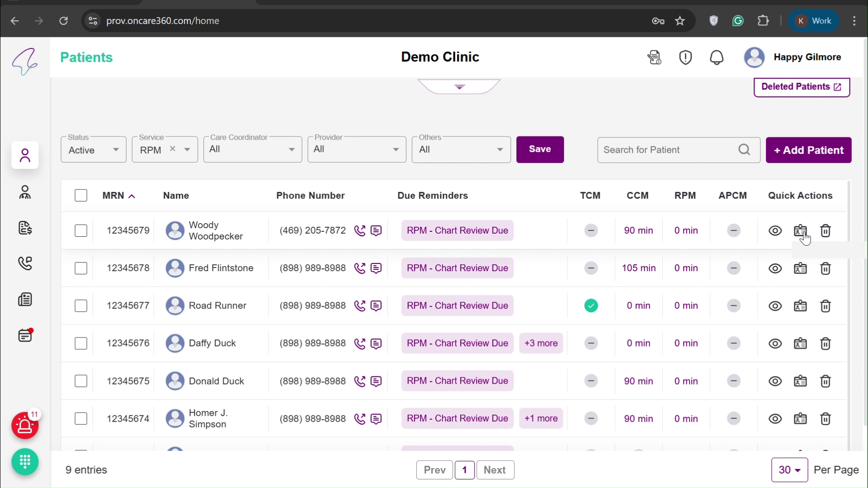
Task: Check Donald Duck's row selection box
Action: (x=81, y=381)
